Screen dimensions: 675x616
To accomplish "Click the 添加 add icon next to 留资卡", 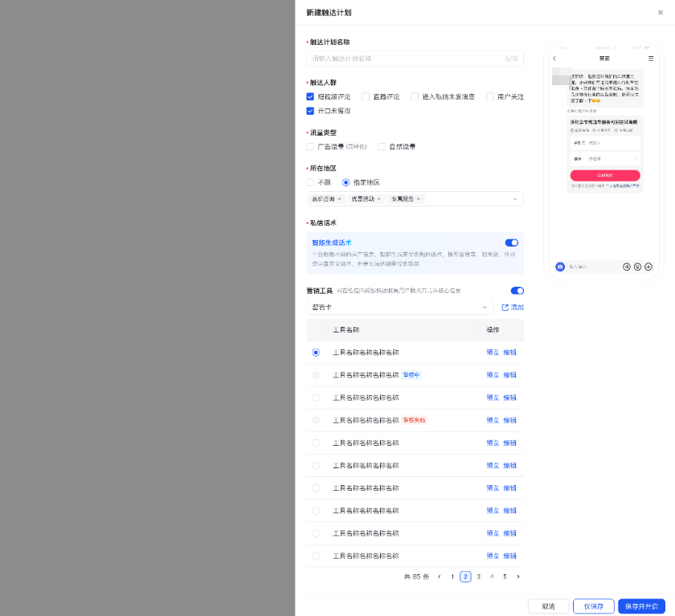I will pos(512,307).
